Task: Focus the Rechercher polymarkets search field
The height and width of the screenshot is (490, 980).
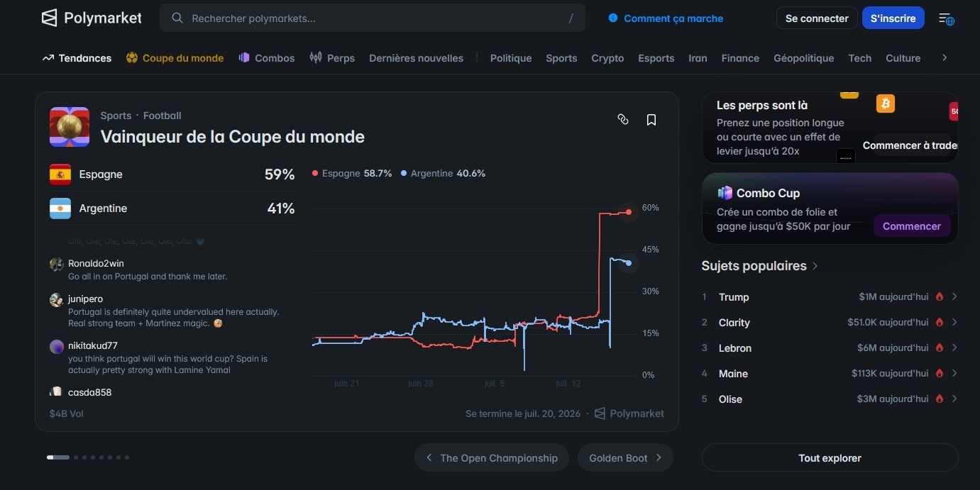Action: point(373,18)
